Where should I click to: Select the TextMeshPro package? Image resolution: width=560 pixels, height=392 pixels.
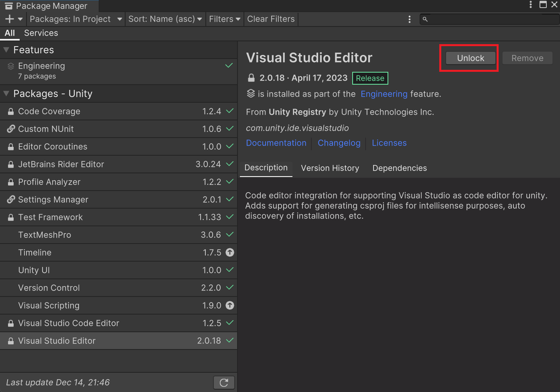pyautogui.click(x=118, y=235)
